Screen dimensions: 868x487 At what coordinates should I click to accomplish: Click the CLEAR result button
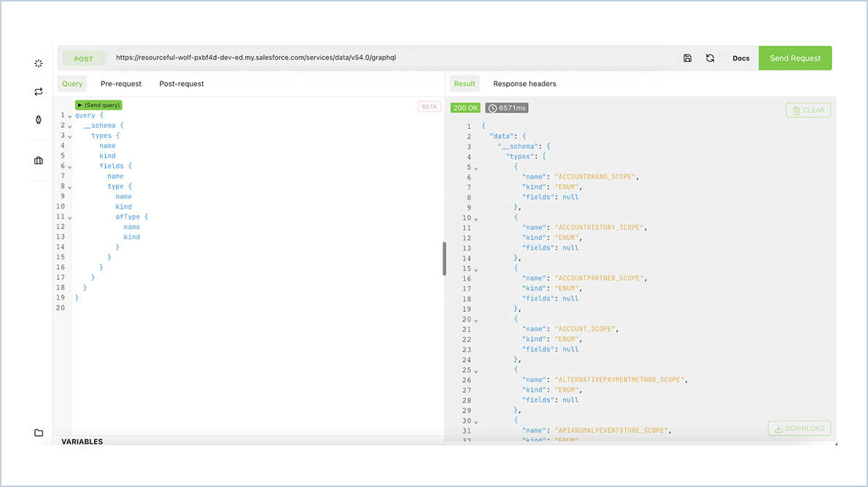click(x=807, y=110)
